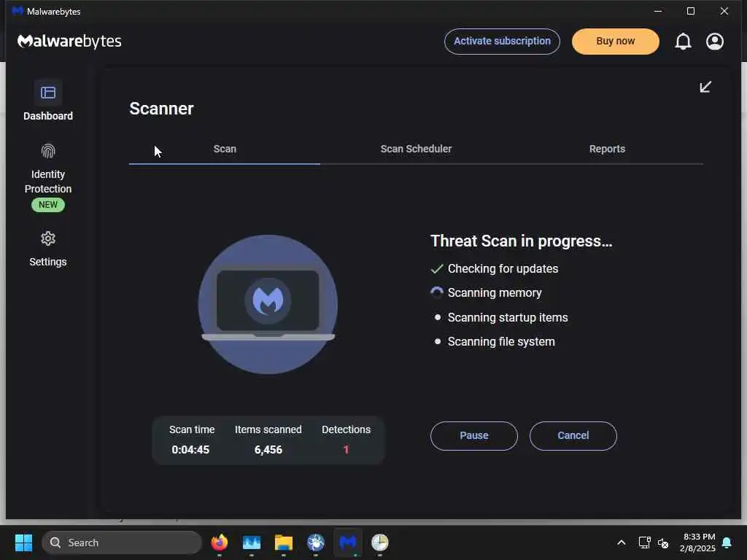Open the muted volume tray icon
The width and height of the screenshot is (747, 560).
[x=663, y=542]
